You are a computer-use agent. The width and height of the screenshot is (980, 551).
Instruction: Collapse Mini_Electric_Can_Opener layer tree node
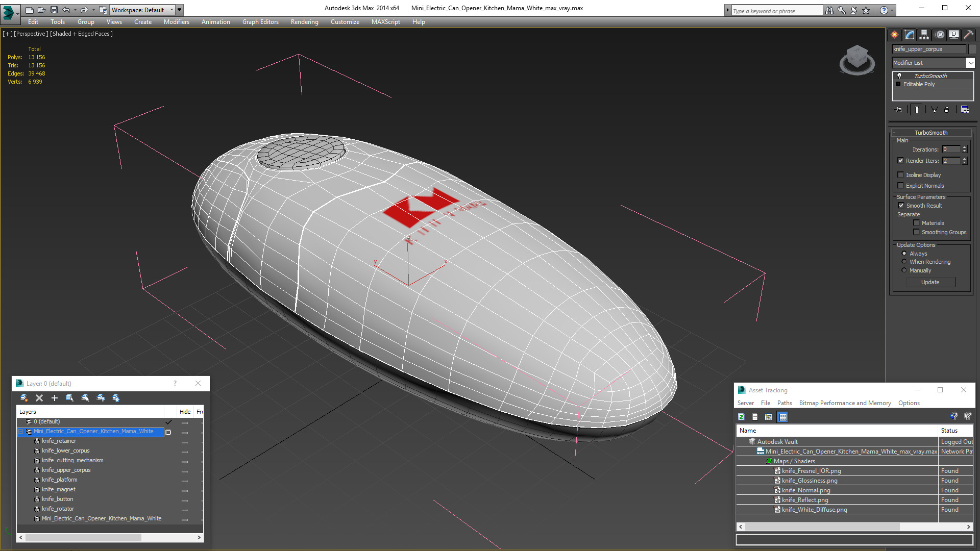tap(21, 432)
